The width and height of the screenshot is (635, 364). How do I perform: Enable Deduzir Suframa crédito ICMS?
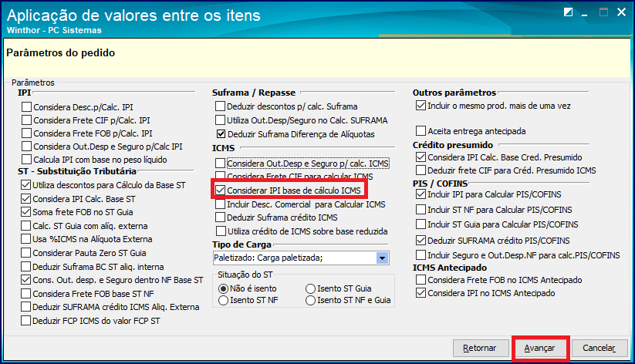click(x=221, y=217)
